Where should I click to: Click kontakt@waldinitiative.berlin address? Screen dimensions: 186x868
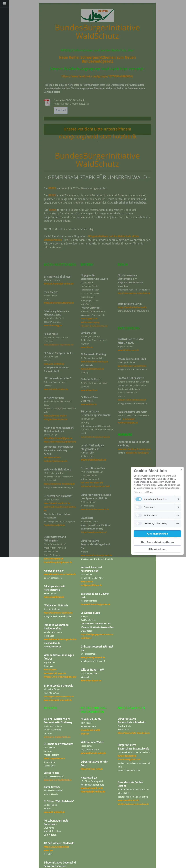[x=133, y=311]
